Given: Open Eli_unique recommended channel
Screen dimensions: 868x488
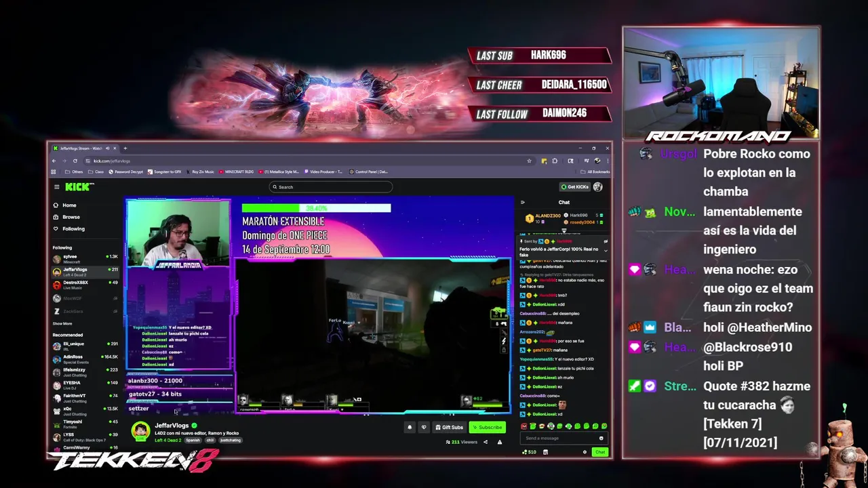Looking at the screenshot, I should point(85,346).
